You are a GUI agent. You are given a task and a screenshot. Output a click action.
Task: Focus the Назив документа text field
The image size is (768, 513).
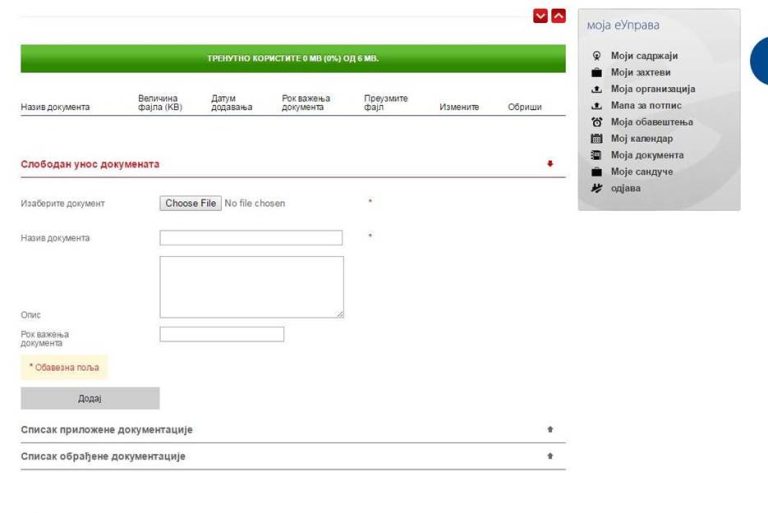tap(251, 238)
